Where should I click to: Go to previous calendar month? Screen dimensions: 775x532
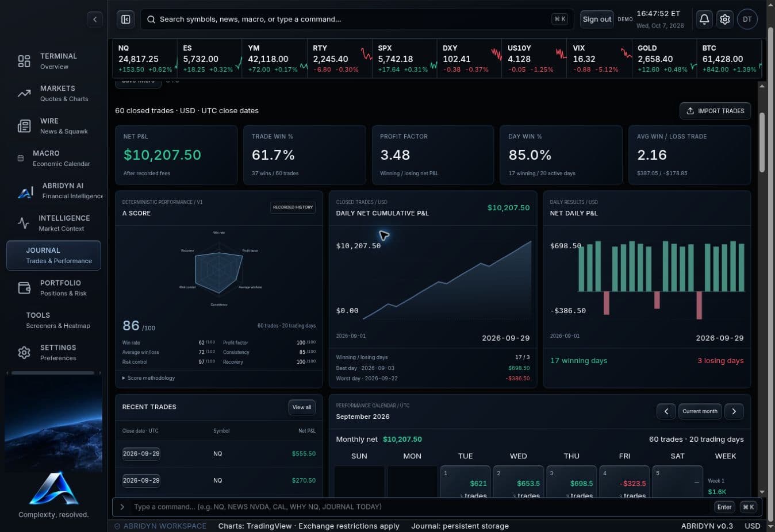pos(666,411)
